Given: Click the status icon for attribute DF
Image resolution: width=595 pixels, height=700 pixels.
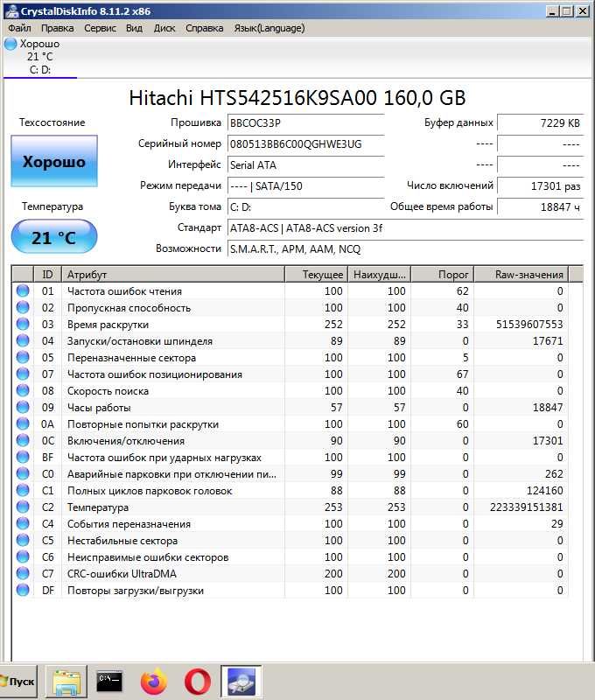Looking at the screenshot, I should 23,590.
